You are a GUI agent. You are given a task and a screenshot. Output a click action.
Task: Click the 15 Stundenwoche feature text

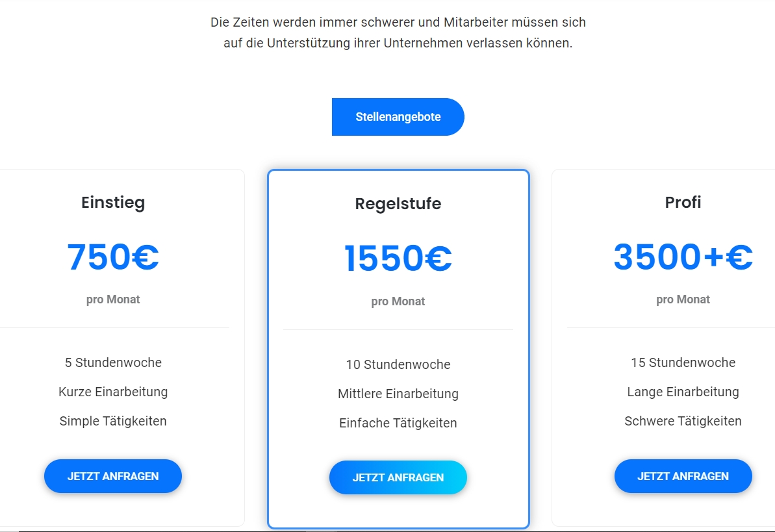coord(683,362)
